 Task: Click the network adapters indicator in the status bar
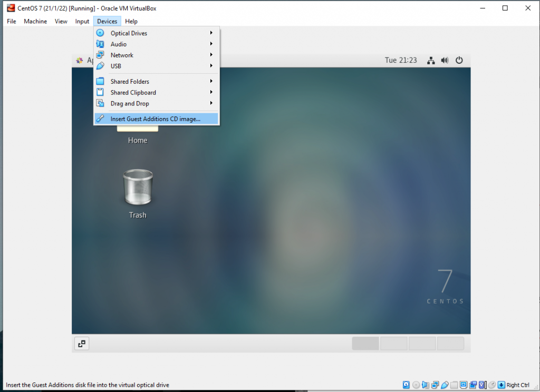(x=435, y=385)
